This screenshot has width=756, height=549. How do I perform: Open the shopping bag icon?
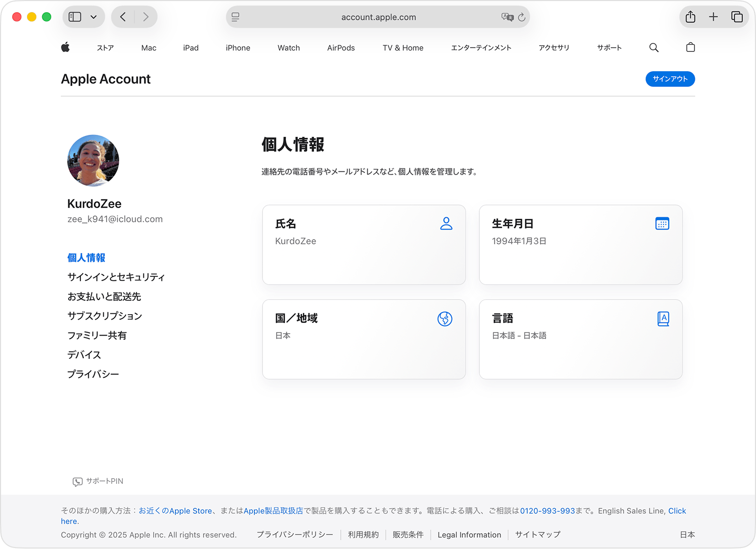point(691,47)
